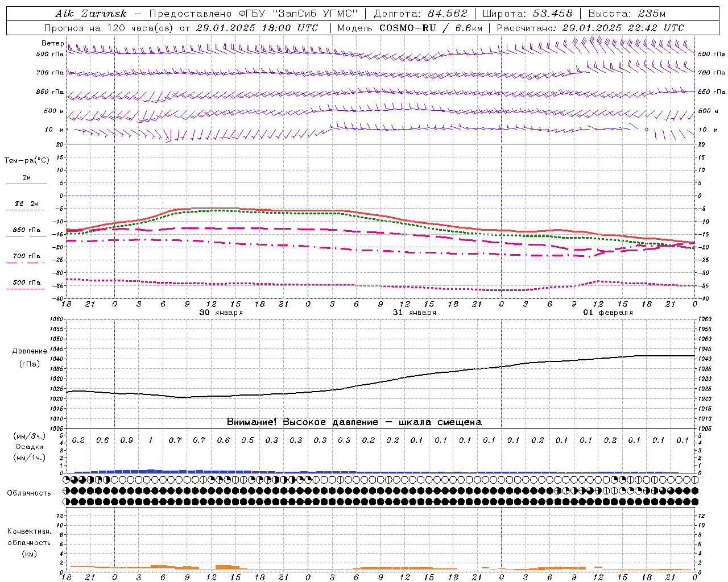Click the (мм/3ч.) precipitation unit label
The width and height of the screenshot is (728, 582).
30,436
